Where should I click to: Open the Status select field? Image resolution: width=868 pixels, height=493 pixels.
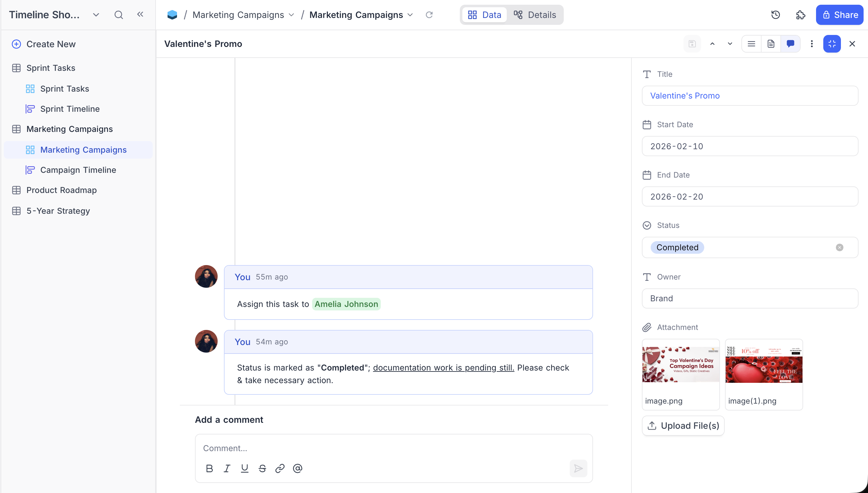750,247
